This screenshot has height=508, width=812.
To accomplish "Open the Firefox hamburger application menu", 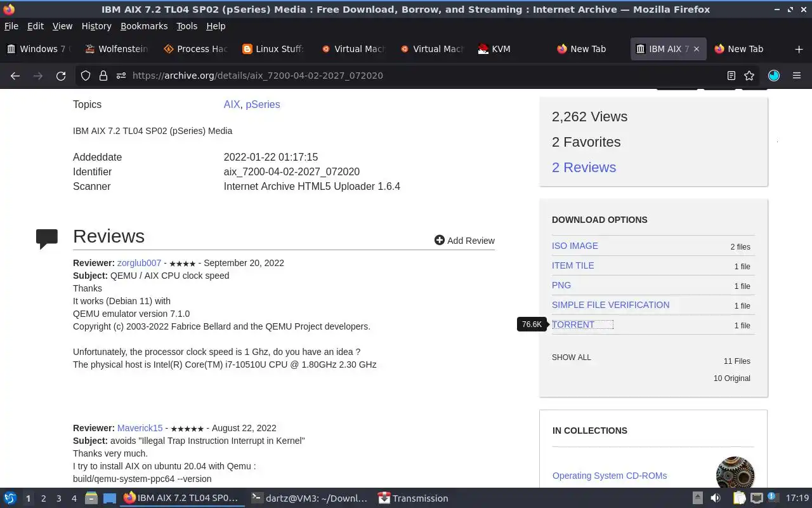I will point(797,76).
